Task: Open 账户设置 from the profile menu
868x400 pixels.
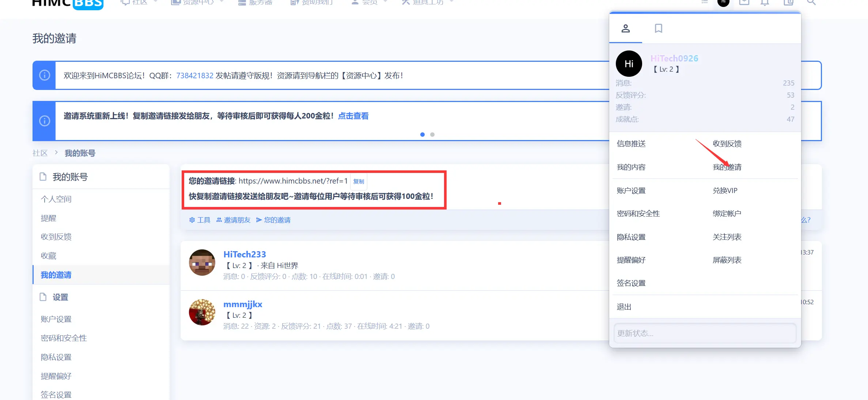Action: point(631,190)
